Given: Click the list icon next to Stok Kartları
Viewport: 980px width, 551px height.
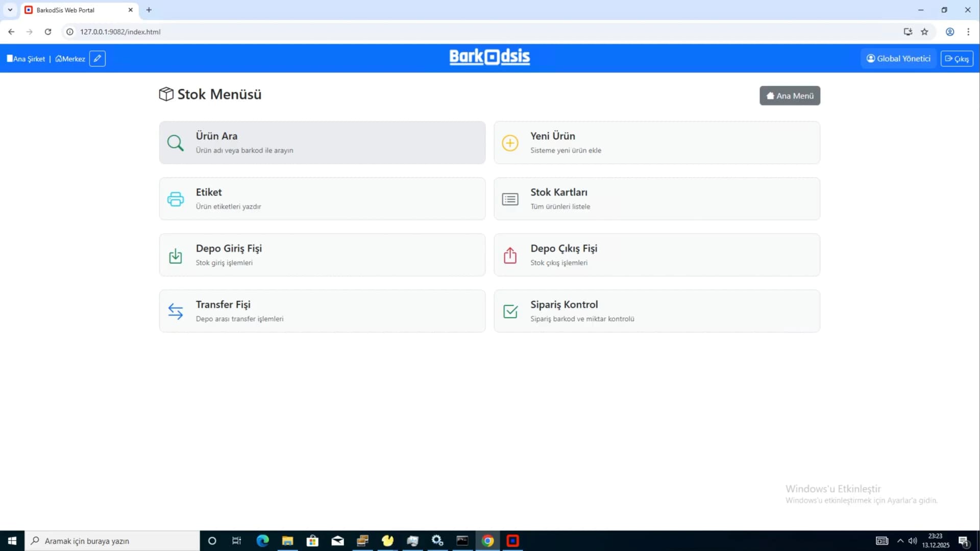Looking at the screenshot, I should [x=510, y=199].
